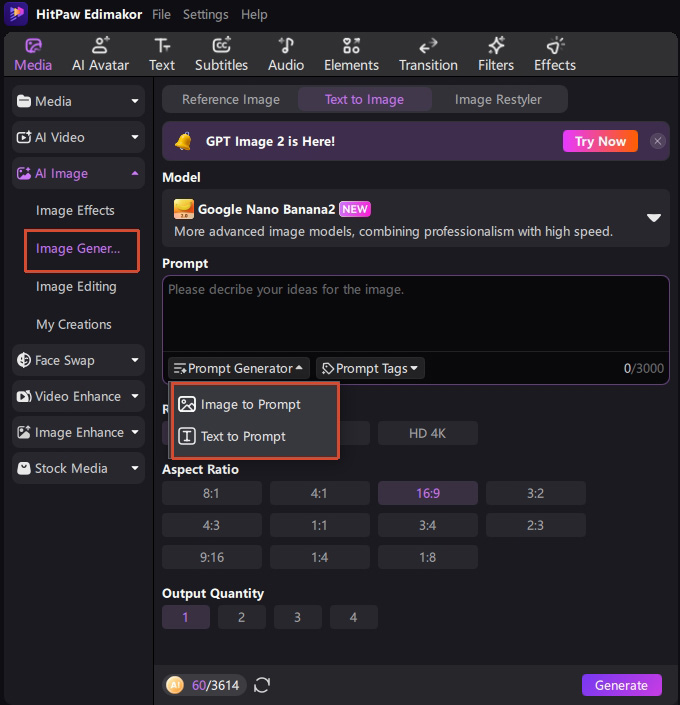Select 4:1 aspect ratio

319,493
